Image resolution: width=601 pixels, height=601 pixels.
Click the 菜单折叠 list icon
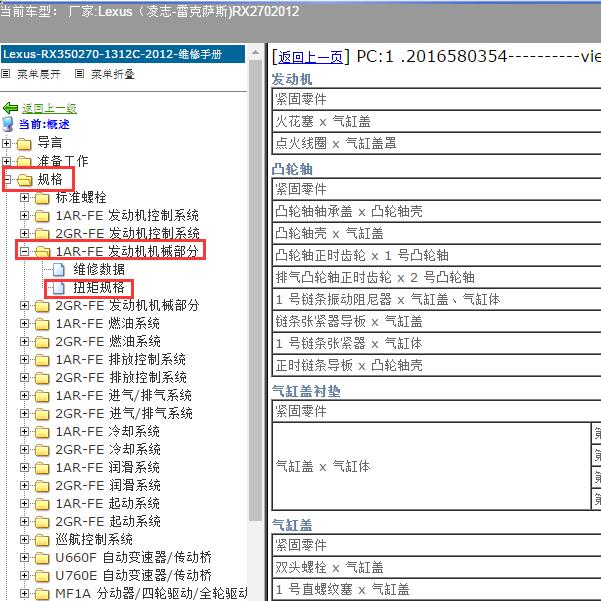tap(79, 73)
